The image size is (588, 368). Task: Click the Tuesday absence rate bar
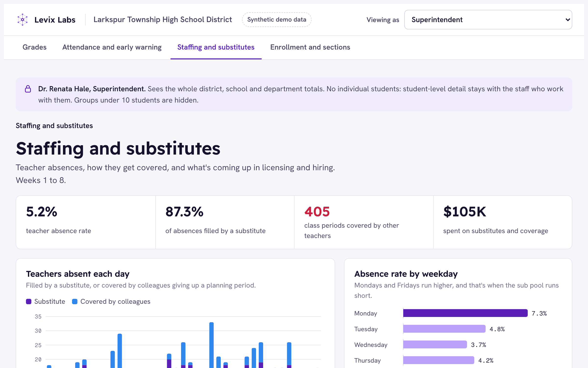[x=444, y=329]
